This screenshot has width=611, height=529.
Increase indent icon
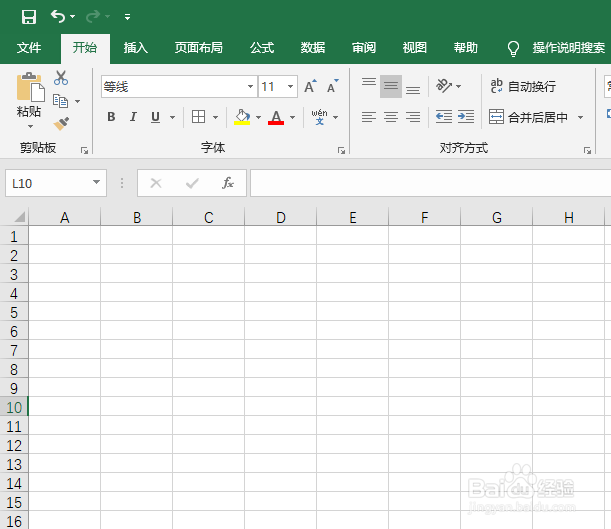point(466,117)
